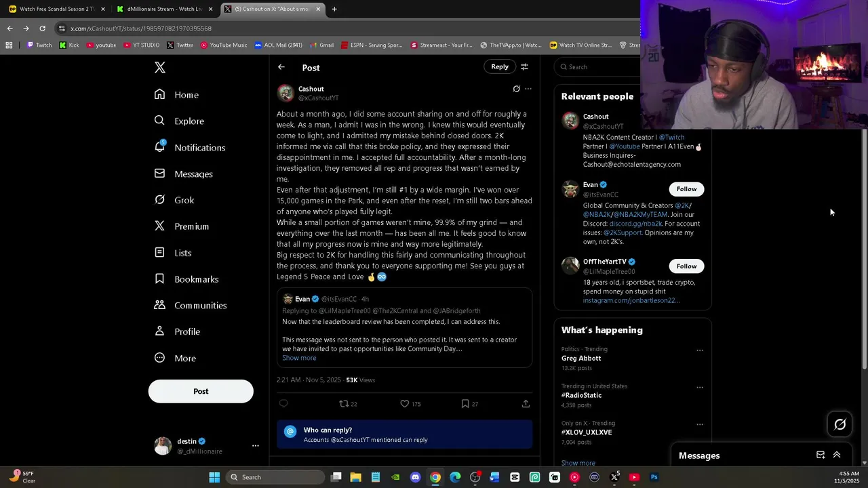Open discord.gg/nba2k link in Evan bio
Viewport: 868px width, 488px height.
pyautogui.click(x=635, y=224)
